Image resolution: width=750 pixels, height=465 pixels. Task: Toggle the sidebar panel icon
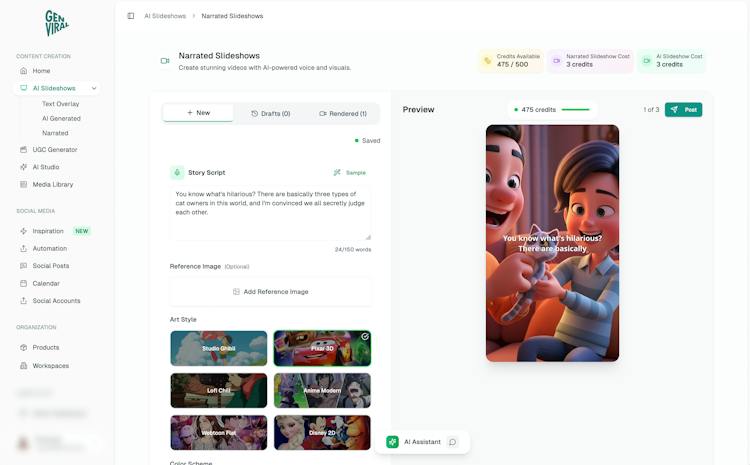tap(131, 16)
